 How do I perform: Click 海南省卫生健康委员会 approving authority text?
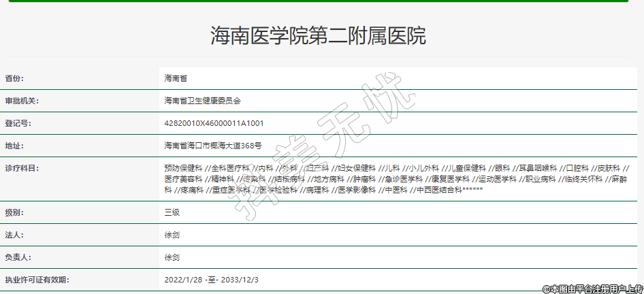pos(202,101)
